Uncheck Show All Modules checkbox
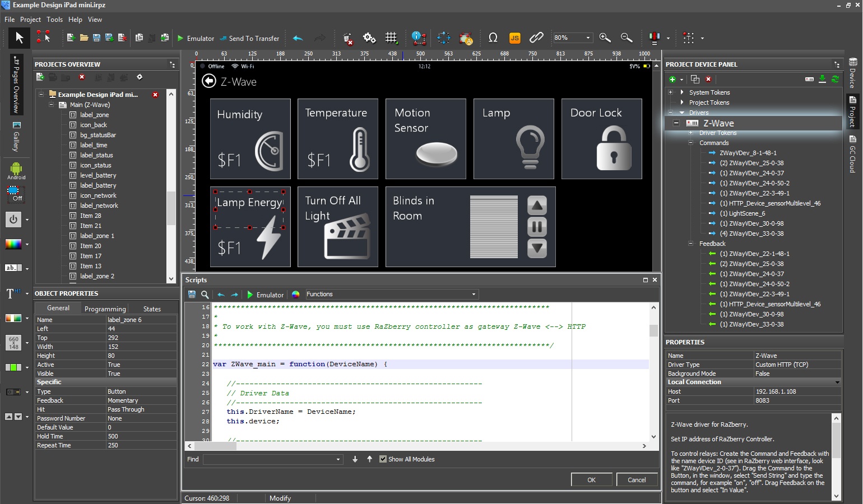The image size is (863, 504). 383,459
